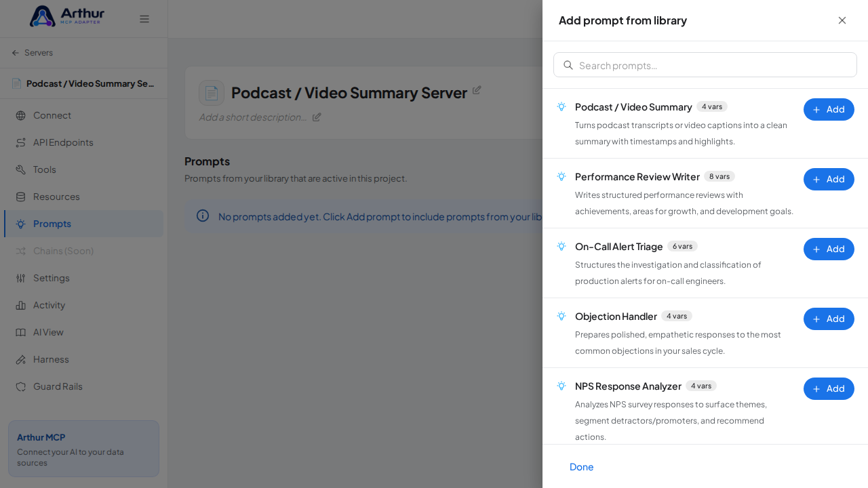This screenshot has height=488, width=868.
Task: Click the wrench icon beside Tools
Action: point(20,169)
